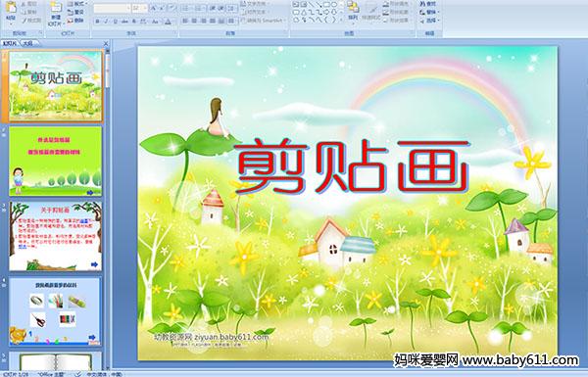Click the Find binoculars command
The height and width of the screenshot is (377, 588).
pyautogui.click(x=428, y=4)
